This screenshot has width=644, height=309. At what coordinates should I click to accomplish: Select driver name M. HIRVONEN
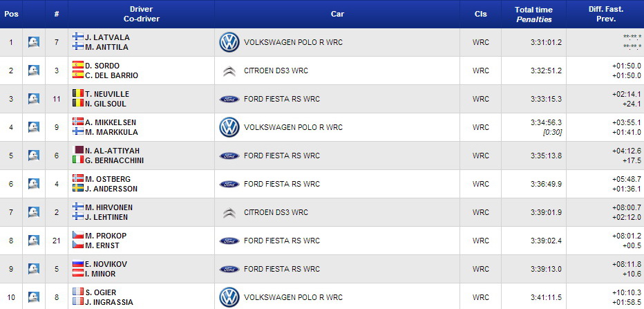[x=109, y=207]
